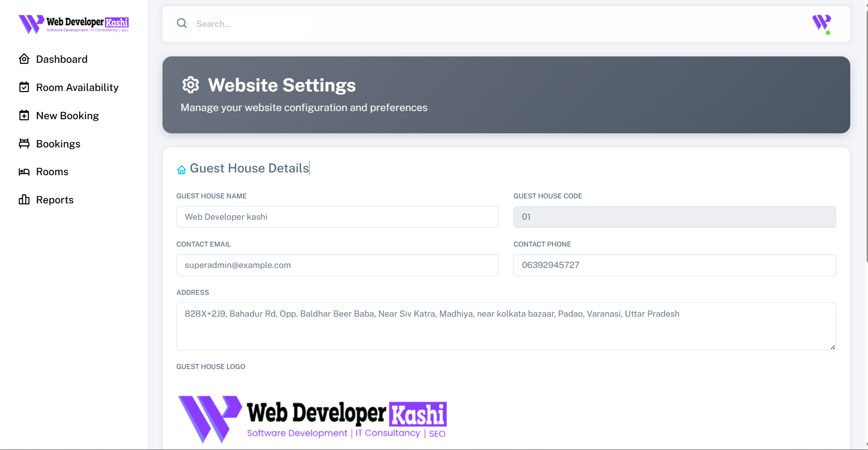Screen dimensions: 868x450
Task: Open the Dashboard menu item
Action: click(61, 59)
